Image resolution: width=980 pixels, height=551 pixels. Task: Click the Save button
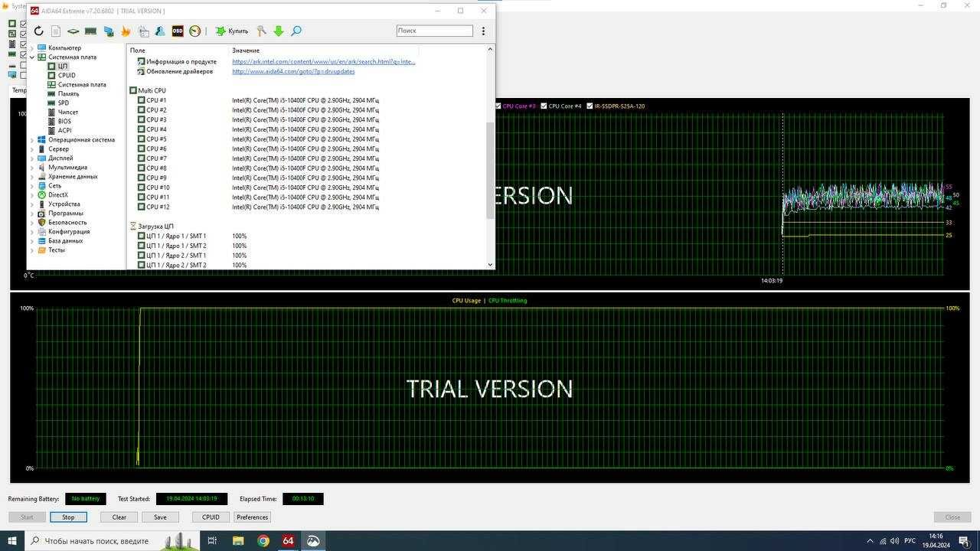click(160, 517)
